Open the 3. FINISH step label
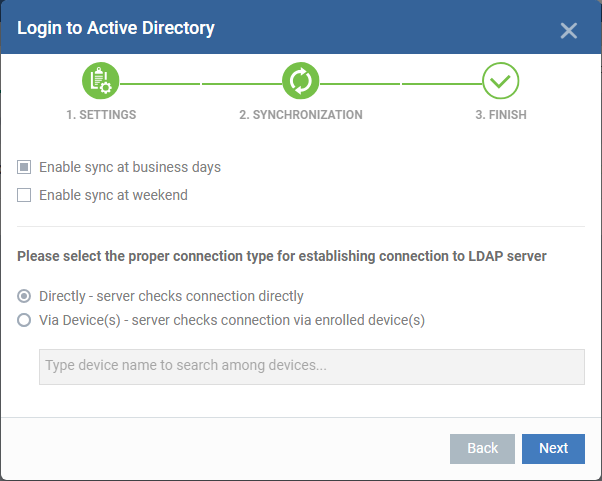The height and width of the screenshot is (481, 602). pyautogui.click(x=501, y=115)
